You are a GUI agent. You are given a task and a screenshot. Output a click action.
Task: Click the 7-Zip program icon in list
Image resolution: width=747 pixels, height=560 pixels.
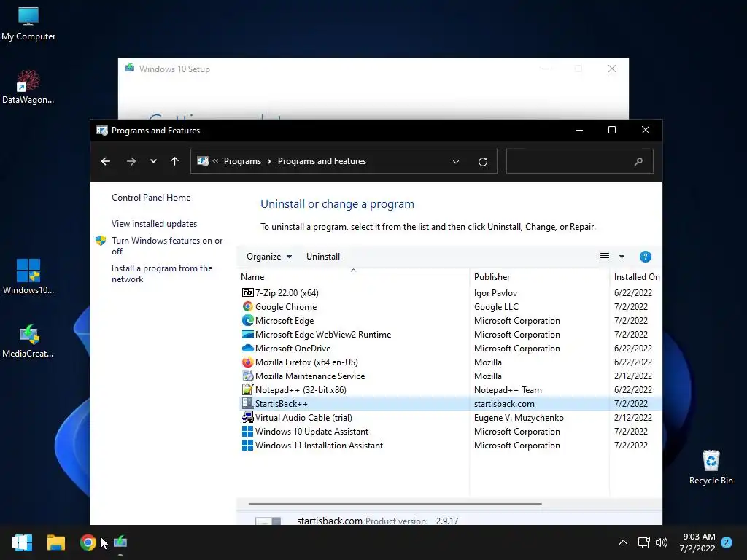click(x=247, y=293)
